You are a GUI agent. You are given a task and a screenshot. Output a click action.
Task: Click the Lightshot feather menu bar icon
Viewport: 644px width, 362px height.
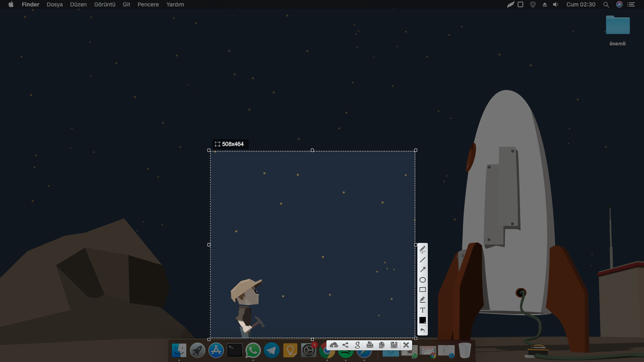coord(510,4)
